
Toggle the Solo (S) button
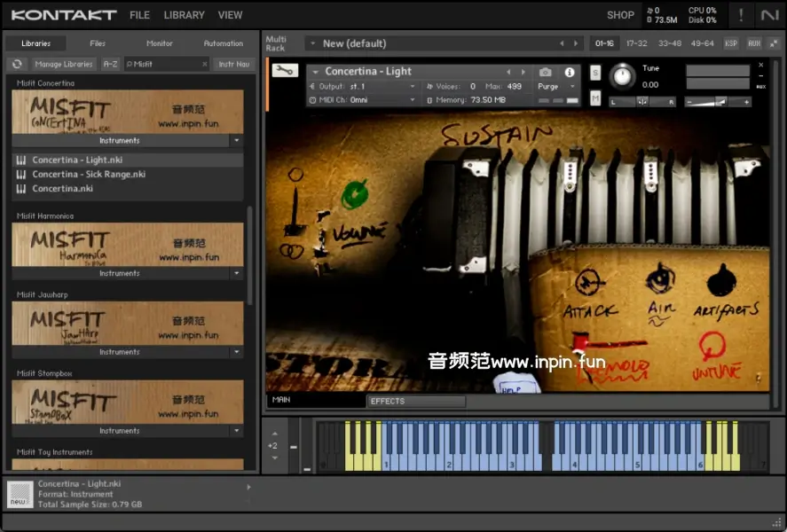coord(595,73)
